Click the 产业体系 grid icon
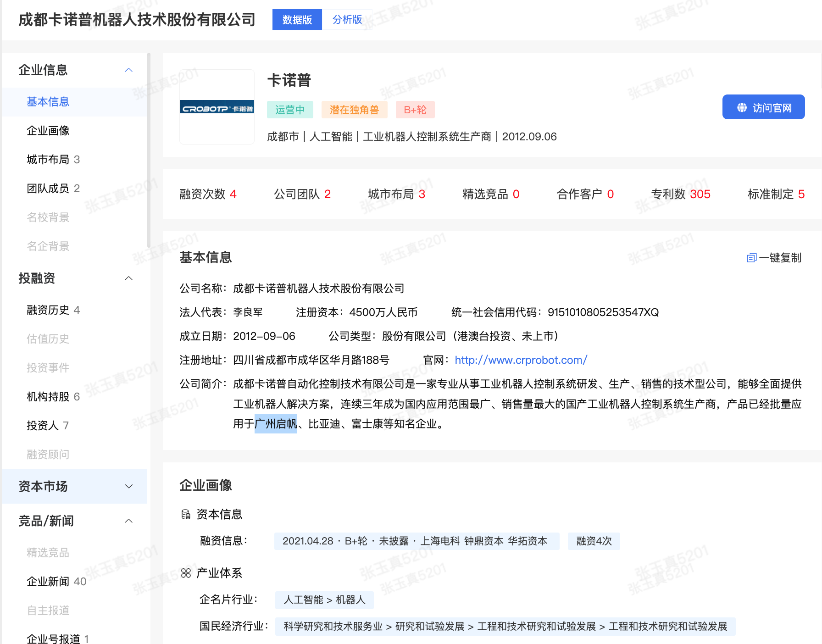The image size is (822, 644). click(186, 573)
